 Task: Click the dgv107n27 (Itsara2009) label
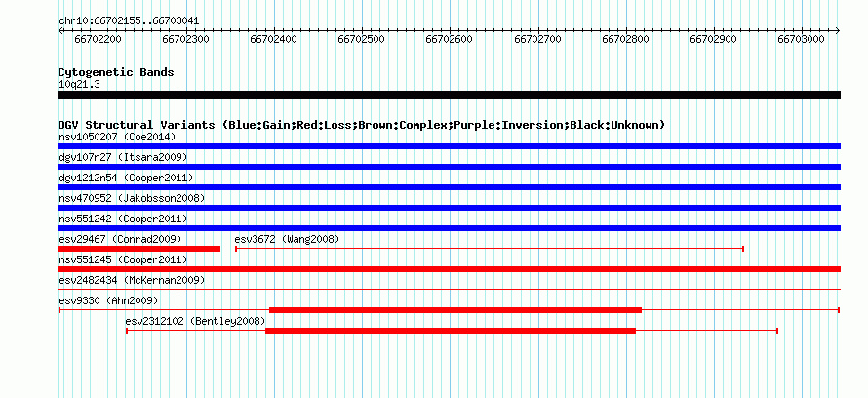(x=123, y=157)
